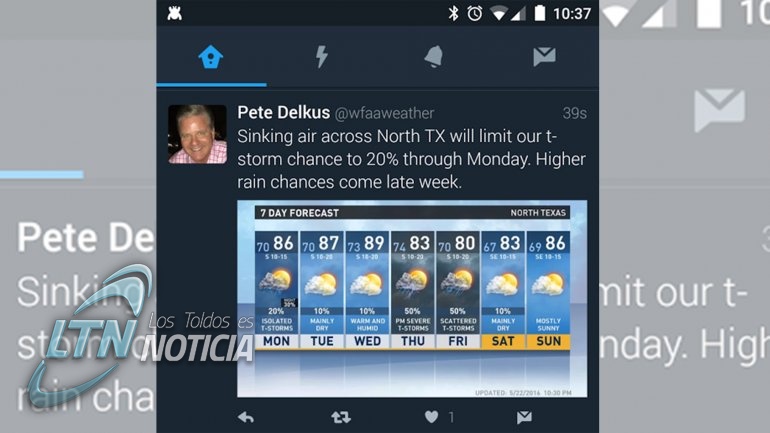Retweet the forecast tweet

341,417
